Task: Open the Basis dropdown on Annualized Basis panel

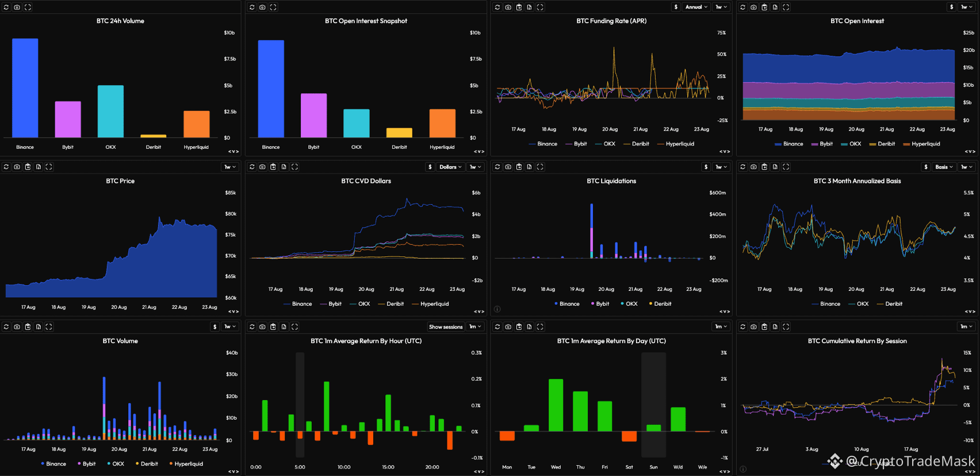Action: click(944, 167)
